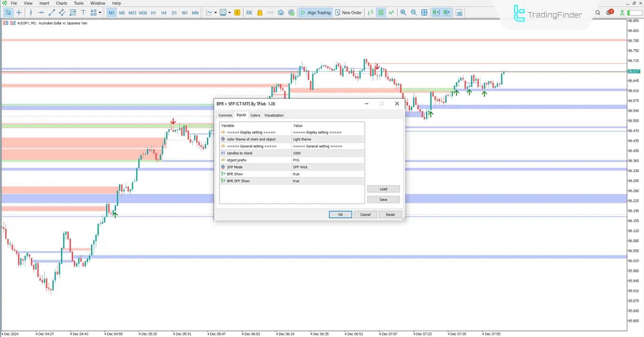Open the indicators list dropdown arrow

point(215,13)
